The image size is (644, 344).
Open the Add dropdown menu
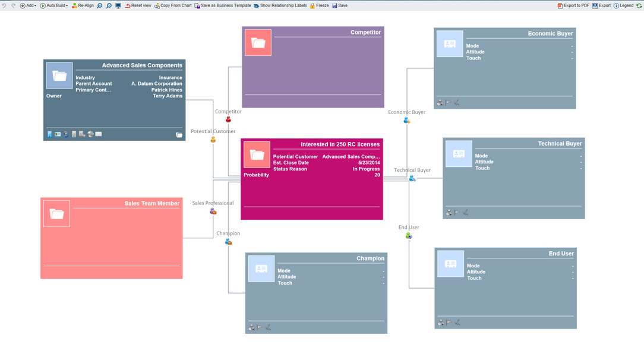(28, 5)
